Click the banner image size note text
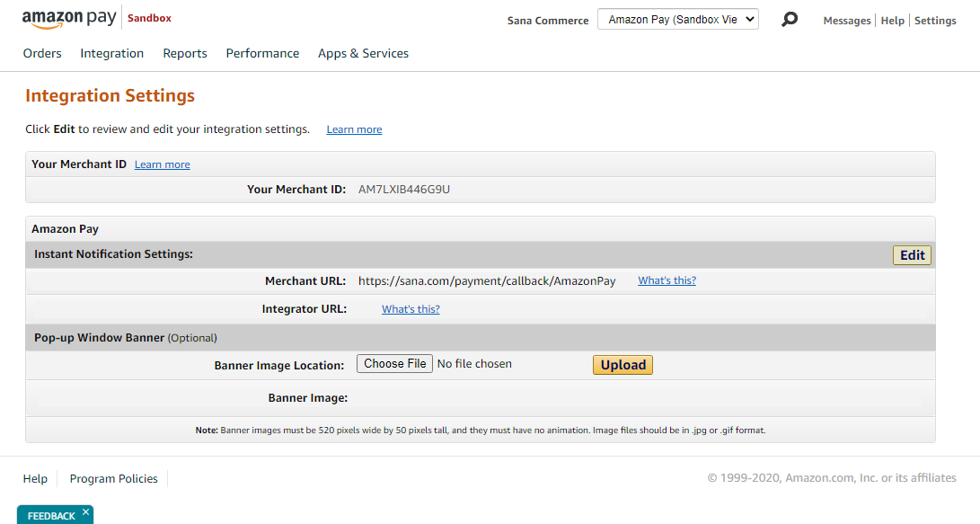 481,431
